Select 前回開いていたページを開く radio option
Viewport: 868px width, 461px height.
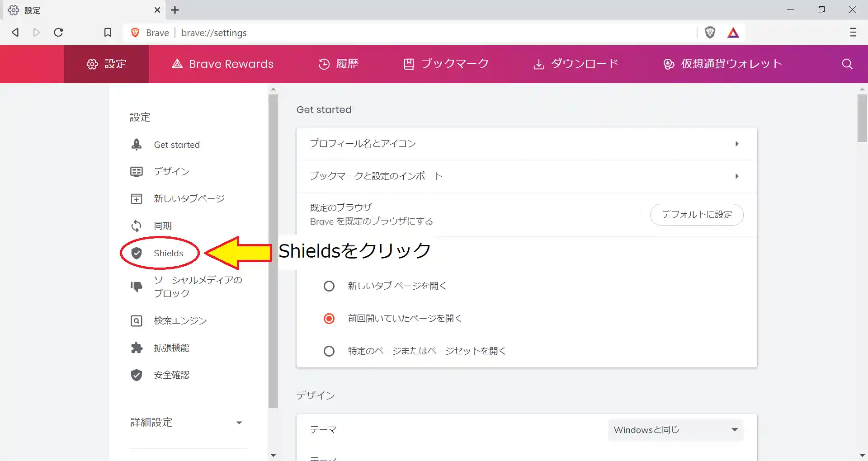(x=329, y=319)
